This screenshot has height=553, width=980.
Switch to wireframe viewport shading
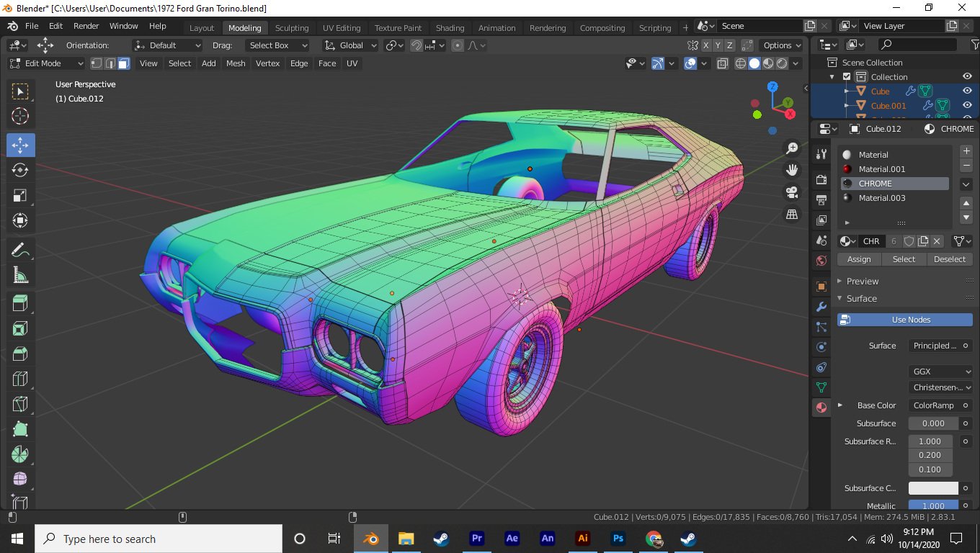(x=741, y=63)
